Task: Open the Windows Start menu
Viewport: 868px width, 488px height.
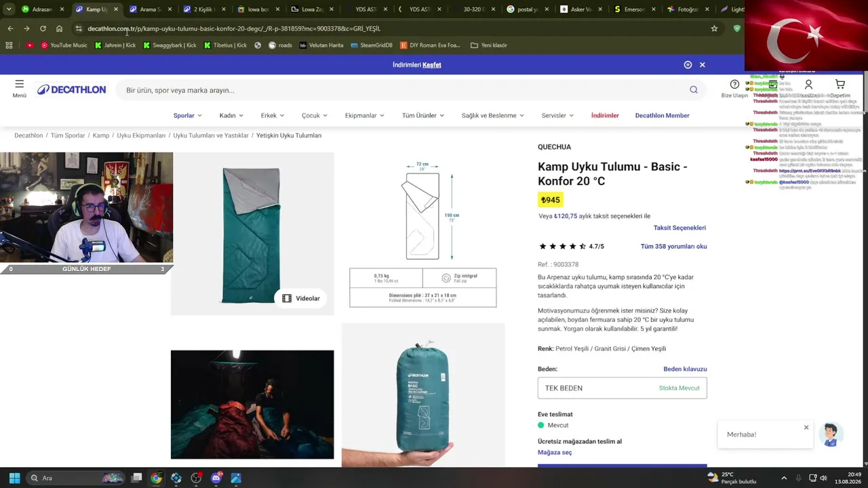Action: tap(14, 478)
